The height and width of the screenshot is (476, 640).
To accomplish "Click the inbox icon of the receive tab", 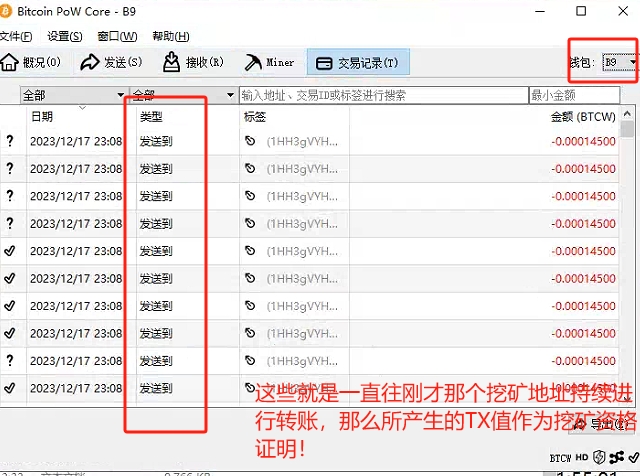I will pyautogui.click(x=171, y=62).
